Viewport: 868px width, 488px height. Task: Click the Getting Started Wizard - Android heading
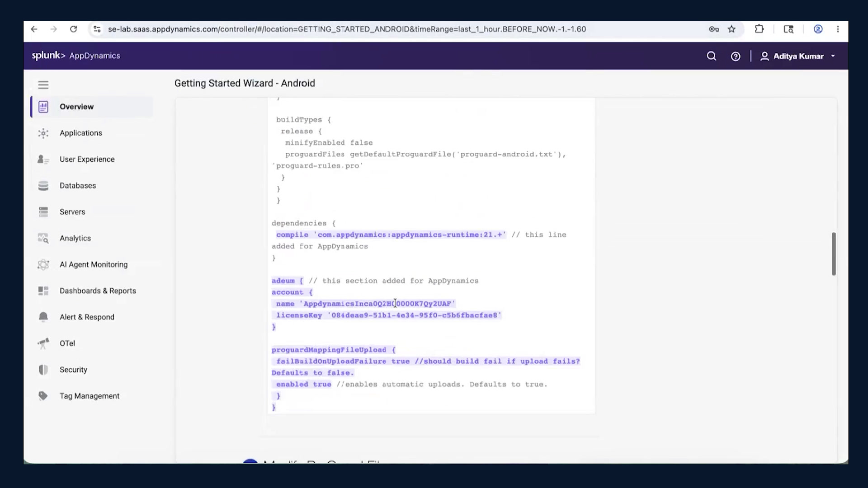pyautogui.click(x=245, y=83)
